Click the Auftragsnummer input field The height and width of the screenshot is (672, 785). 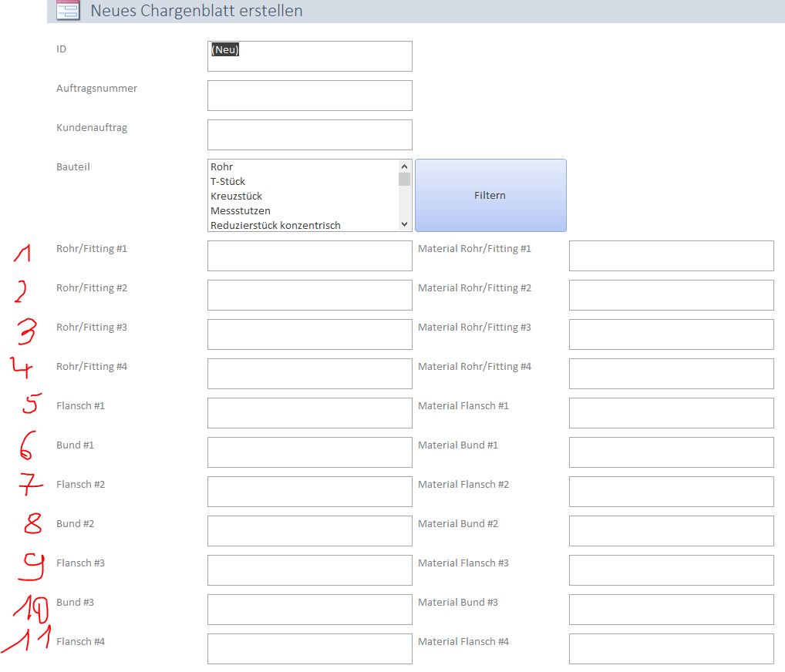(310, 96)
